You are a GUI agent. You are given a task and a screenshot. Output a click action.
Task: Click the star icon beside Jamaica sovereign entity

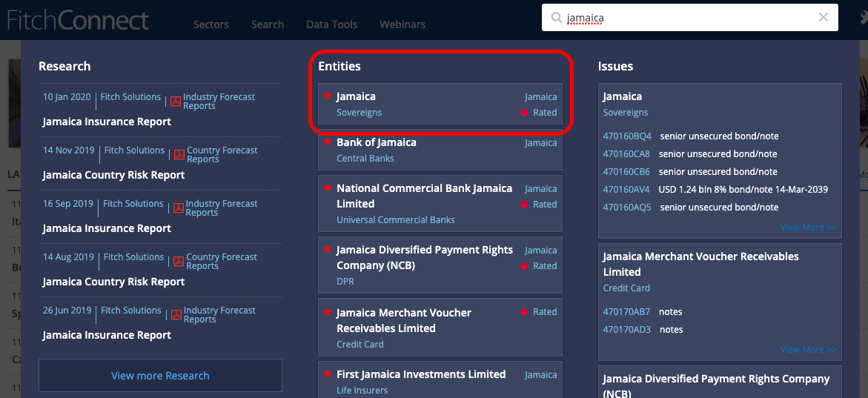click(328, 96)
